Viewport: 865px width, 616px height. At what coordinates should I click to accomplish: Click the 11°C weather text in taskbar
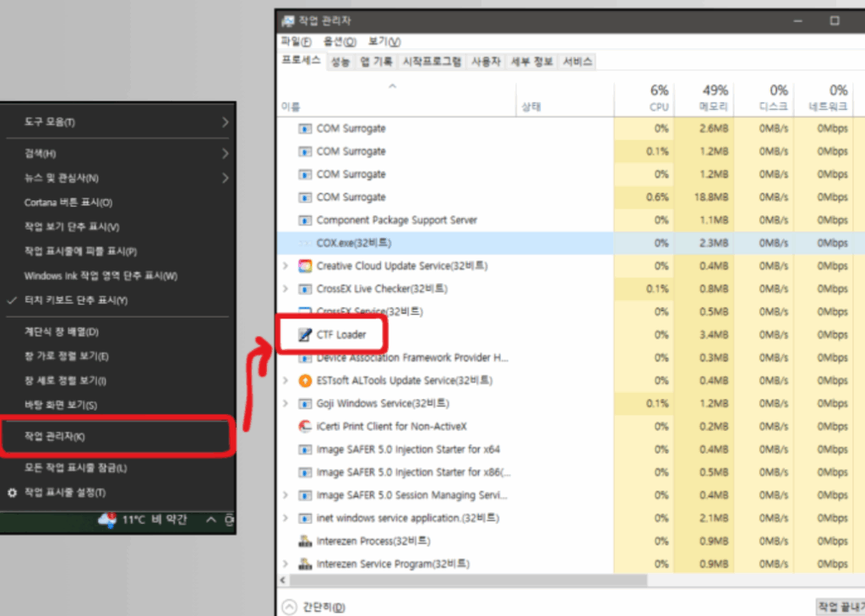pos(155,520)
